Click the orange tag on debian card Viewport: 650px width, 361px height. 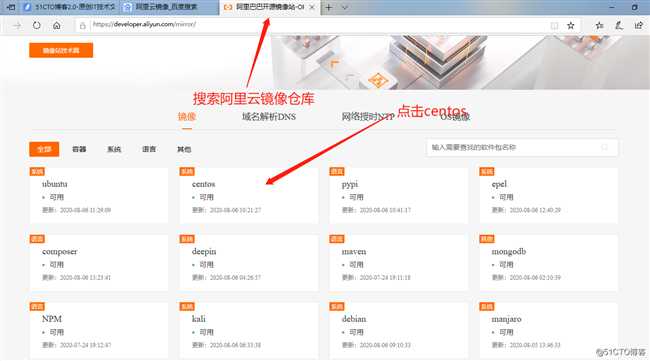pyautogui.click(x=337, y=307)
